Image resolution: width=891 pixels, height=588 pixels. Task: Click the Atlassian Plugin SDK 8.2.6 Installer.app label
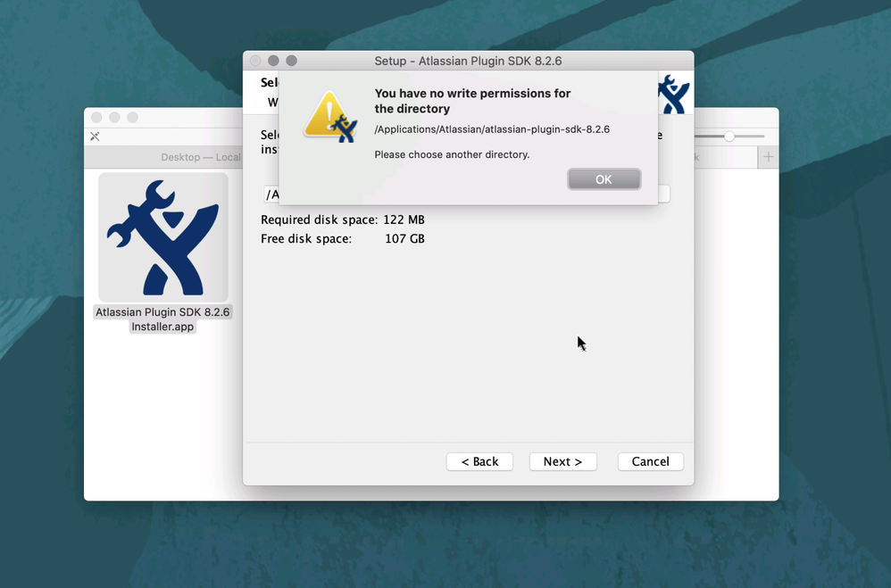tap(162, 319)
